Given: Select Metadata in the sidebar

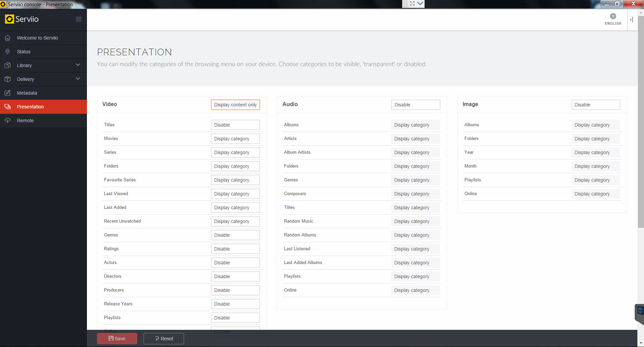Looking at the screenshot, I should coord(27,93).
